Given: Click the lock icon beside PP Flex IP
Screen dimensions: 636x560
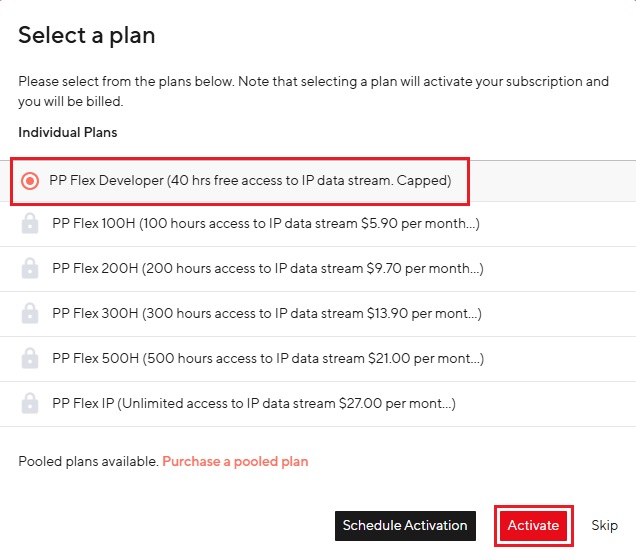Looking at the screenshot, I should [x=31, y=404].
